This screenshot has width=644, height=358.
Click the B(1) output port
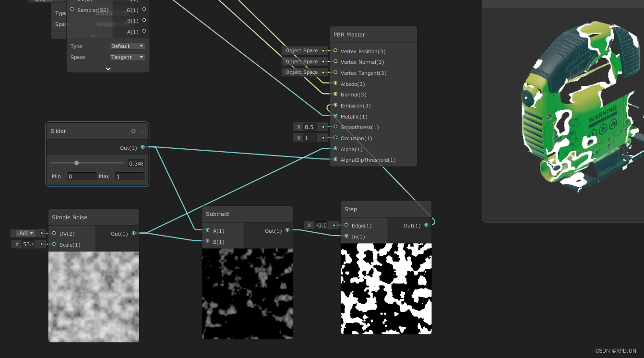click(x=144, y=21)
